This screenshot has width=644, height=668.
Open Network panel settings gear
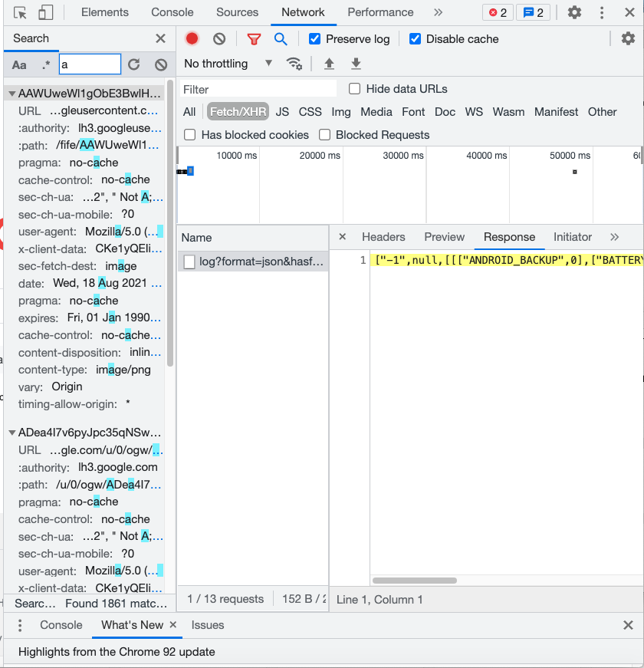[628, 39]
